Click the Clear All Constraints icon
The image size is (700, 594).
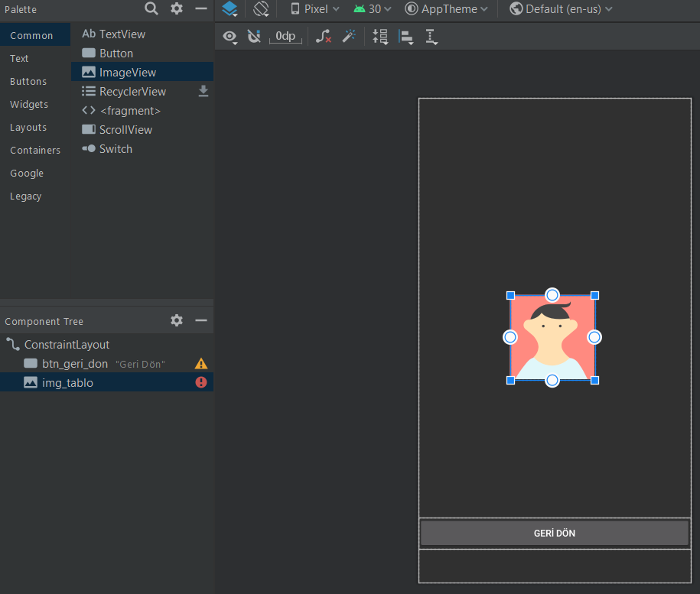(324, 36)
